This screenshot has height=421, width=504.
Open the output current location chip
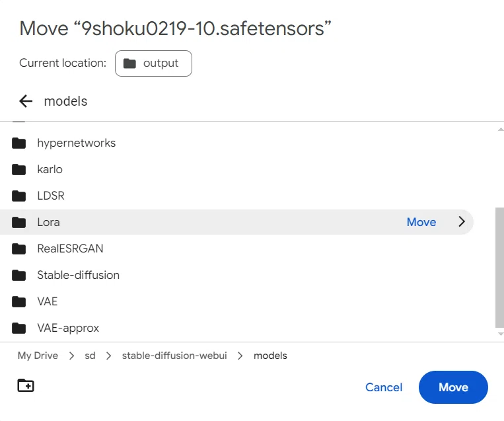click(153, 63)
